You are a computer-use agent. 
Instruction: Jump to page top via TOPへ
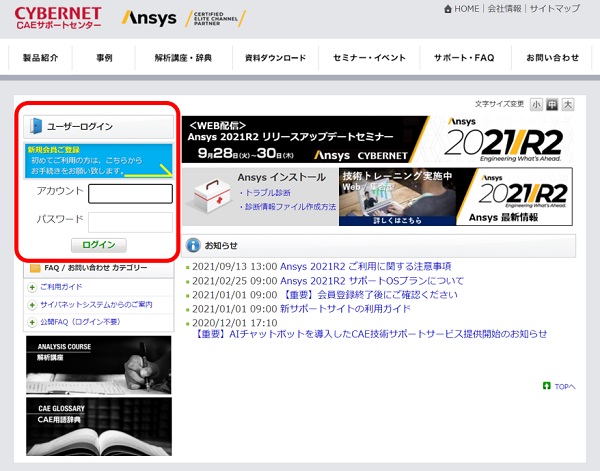(565, 386)
